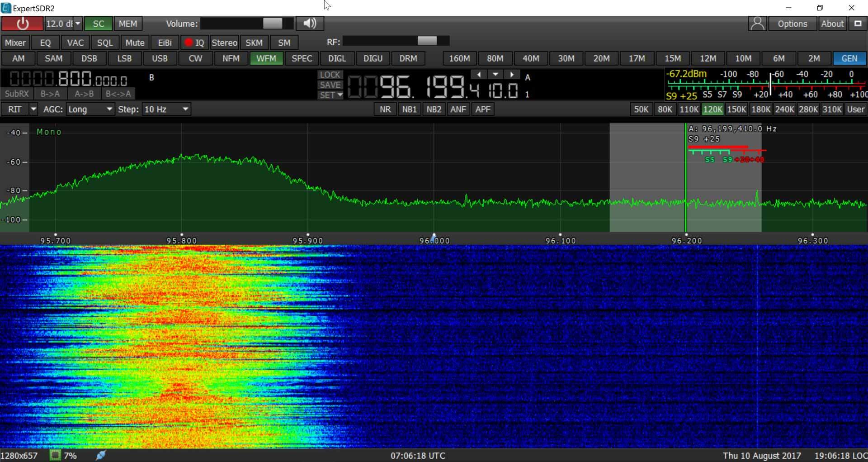Enable the NB1 noise blanker
Image resolution: width=868 pixels, height=462 pixels.
coord(409,109)
